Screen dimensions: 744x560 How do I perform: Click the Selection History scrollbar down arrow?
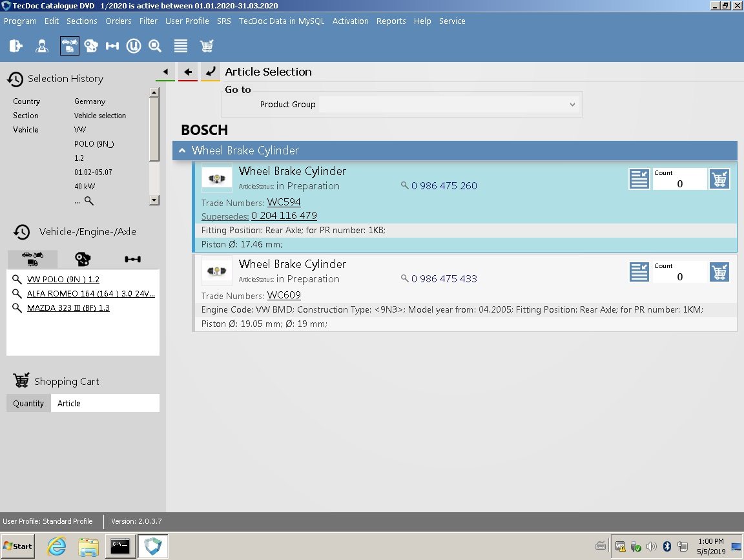pyautogui.click(x=154, y=200)
